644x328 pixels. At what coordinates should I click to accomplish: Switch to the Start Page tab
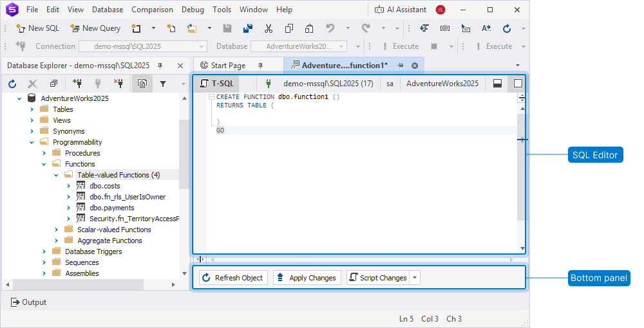[x=228, y=66]
